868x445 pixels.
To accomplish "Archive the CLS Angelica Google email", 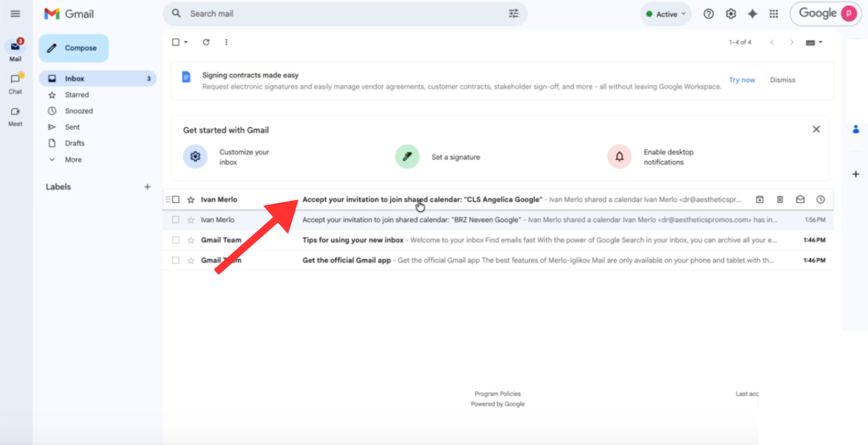I will coord(759,199).
